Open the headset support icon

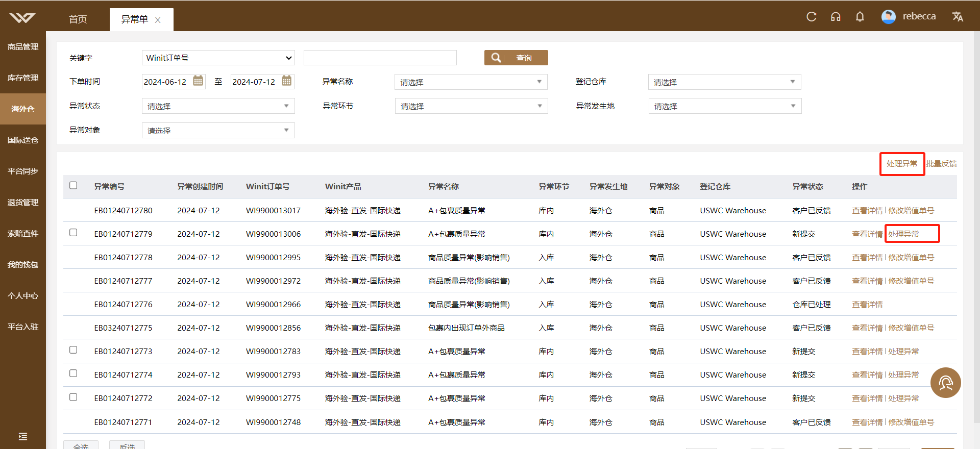[x=836, y=17]
